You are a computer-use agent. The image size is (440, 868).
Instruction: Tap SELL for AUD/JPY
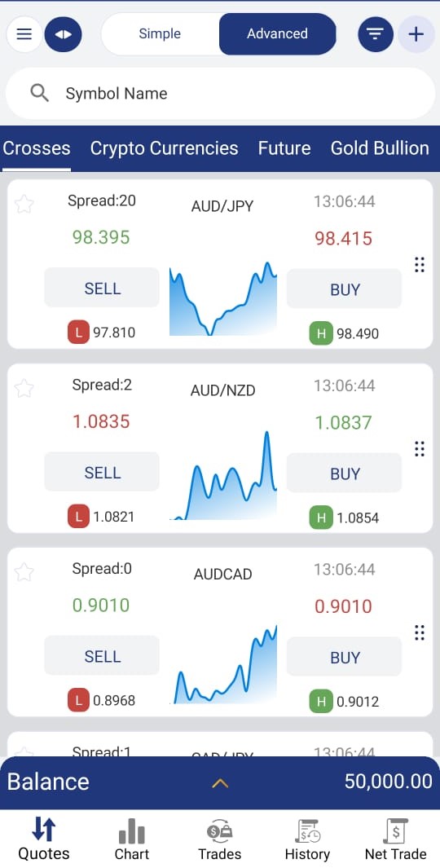coord(102,288)
